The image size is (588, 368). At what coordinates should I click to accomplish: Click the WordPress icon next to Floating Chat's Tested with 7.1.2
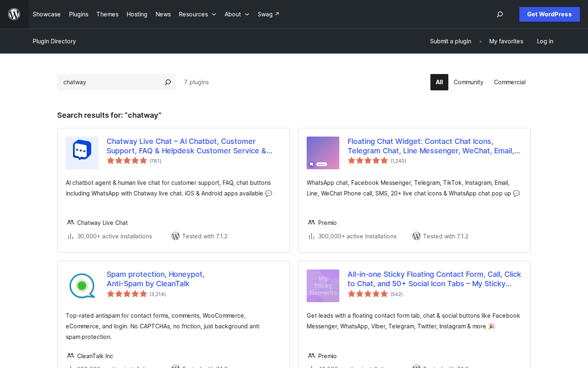coord(416,236)
